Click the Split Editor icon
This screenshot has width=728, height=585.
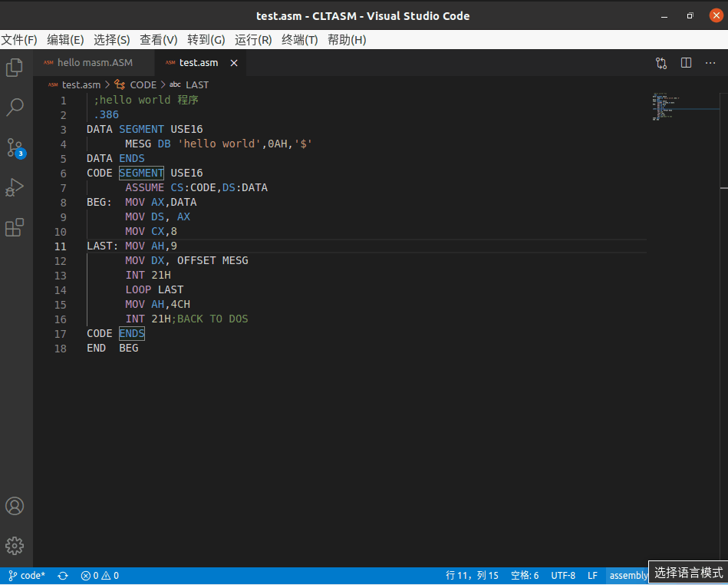click(x=685, y=63)
